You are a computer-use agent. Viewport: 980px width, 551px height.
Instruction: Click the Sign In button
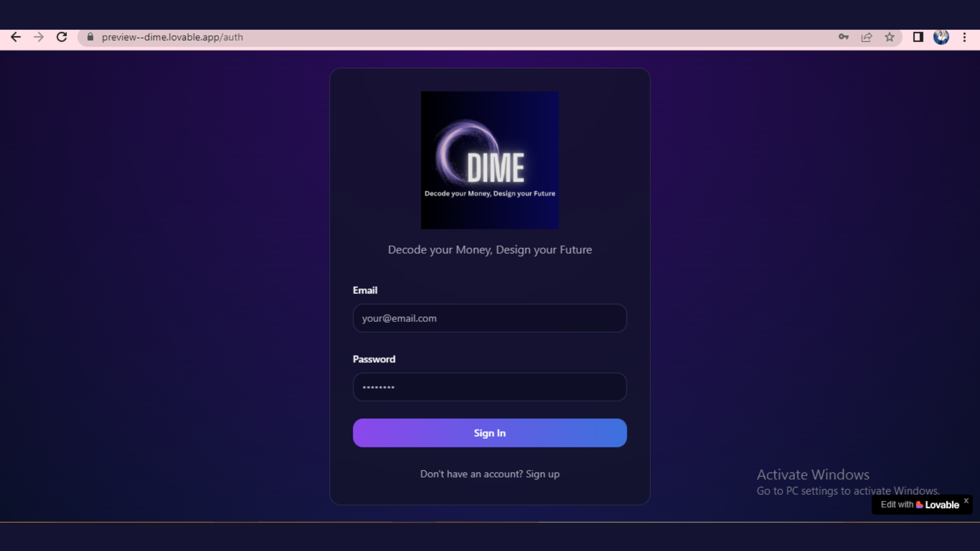[489, 433]
